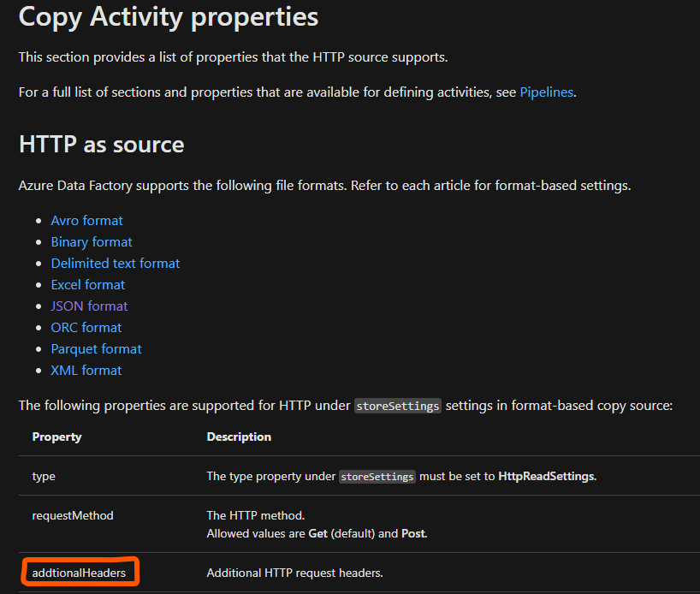Open the Excel format article
This screenshot has height=594, width=700.
tap(88, 284)
